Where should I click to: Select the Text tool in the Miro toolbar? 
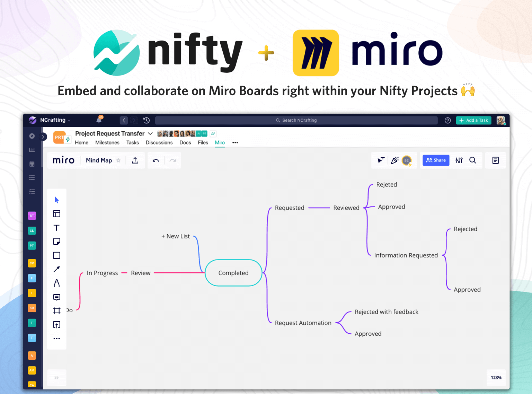[56, 228]
